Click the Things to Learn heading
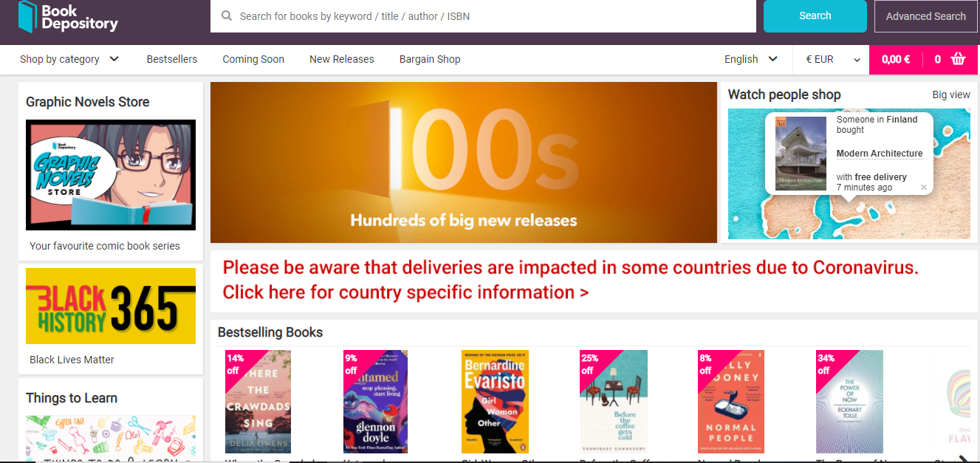This screenshot has width=980, height=463. pyautogui.click(x=72, y=398)
